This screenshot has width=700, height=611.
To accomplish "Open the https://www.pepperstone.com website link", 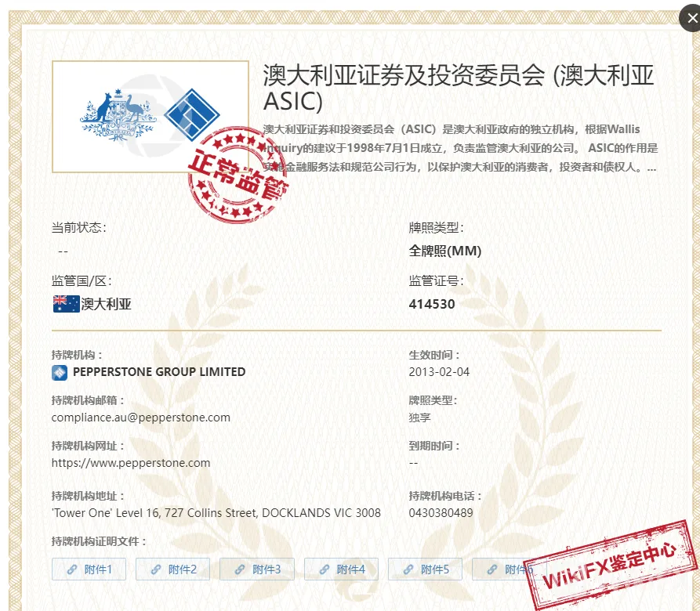I will pyautogui.click(x=131, y=463).
